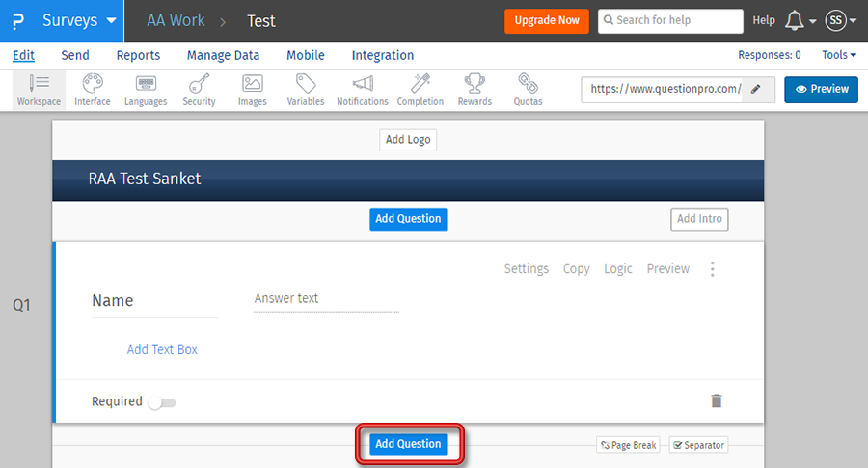This screenshot has height=468, width=868.
Task: Click the RAA Test Sanket survey title
Action: point(145,179)
